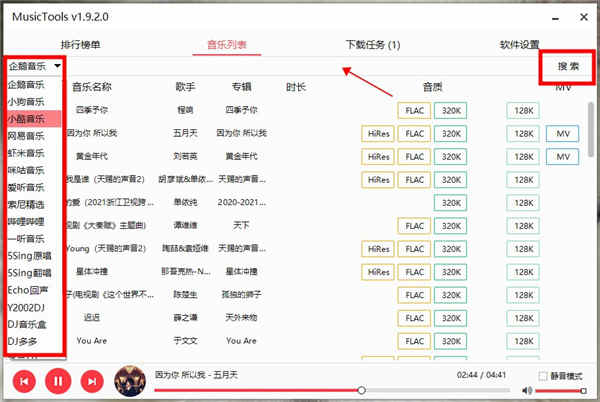Open the now-playing album cover thumbnail
This screenshot has width=600, height=402.
(130, 381)
